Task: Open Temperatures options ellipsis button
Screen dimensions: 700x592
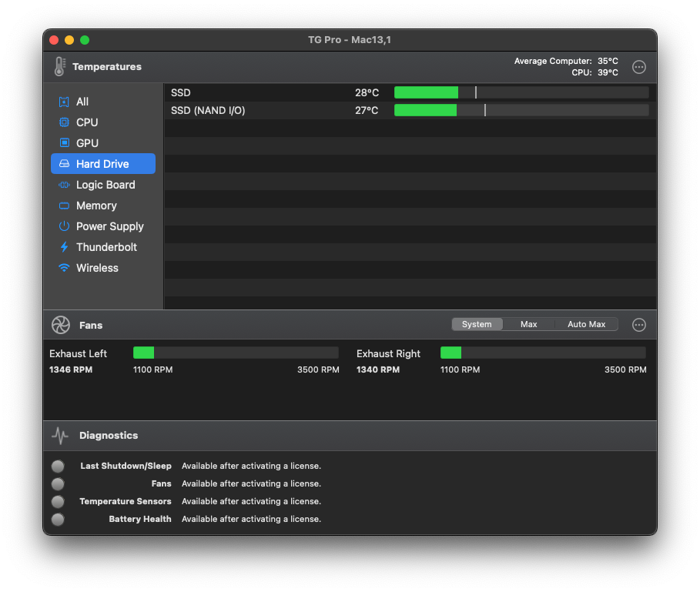Action: coord(639,67)
